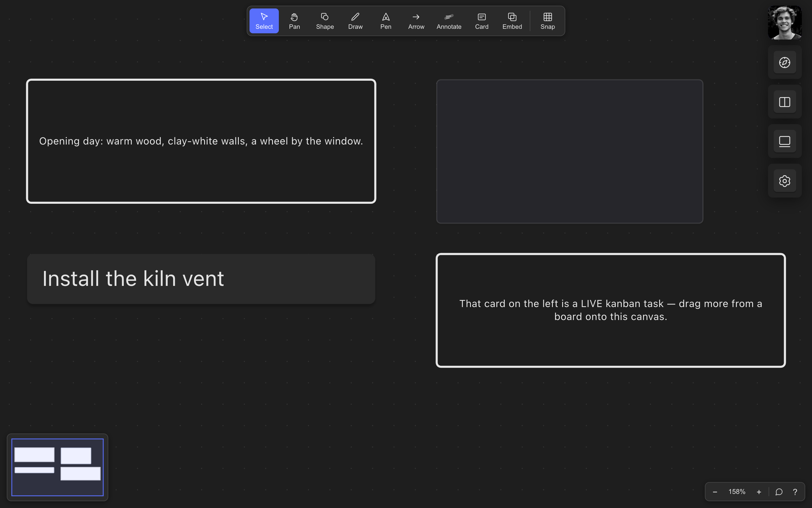
Task: Switch to the Pan hand tool
Action: 294,21
